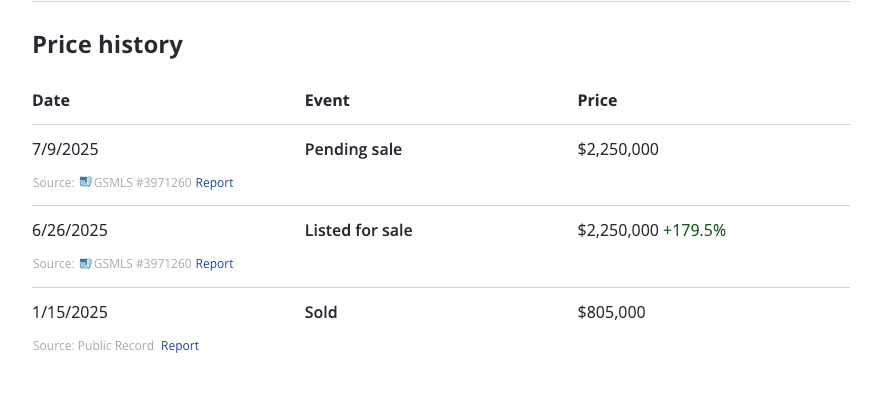Click the GSMLS logo icon in 6/26/2025 row
This screenshot has height=400, width=894.
(86, 263)
